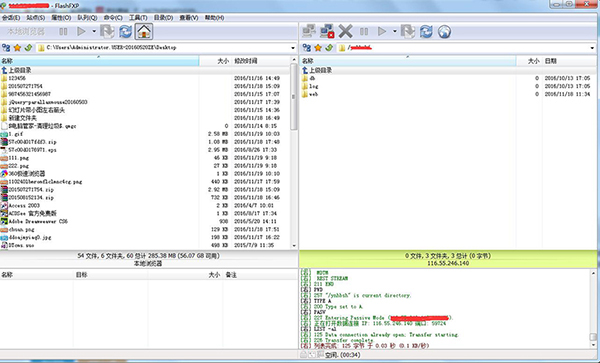Sort remote list by 名称 column
600x363 pixels.
coord(408,61)
